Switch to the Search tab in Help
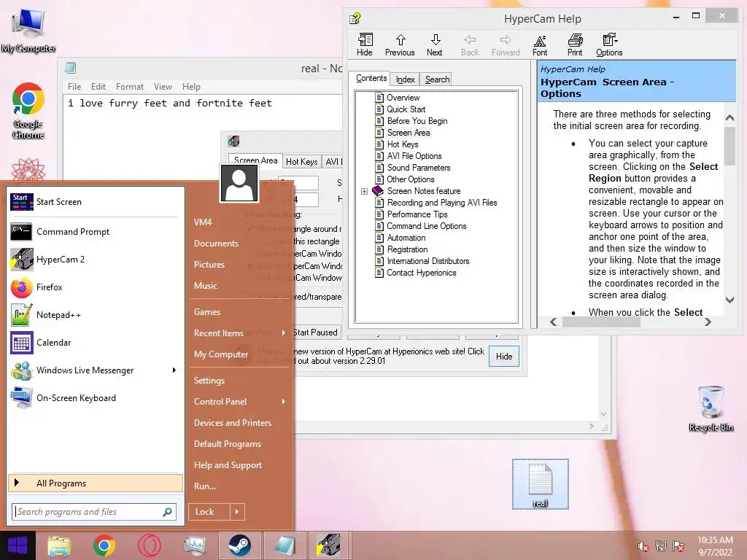The width and height of the screenshot is (747, 560). pyautogui.click(x=437, y=79)
